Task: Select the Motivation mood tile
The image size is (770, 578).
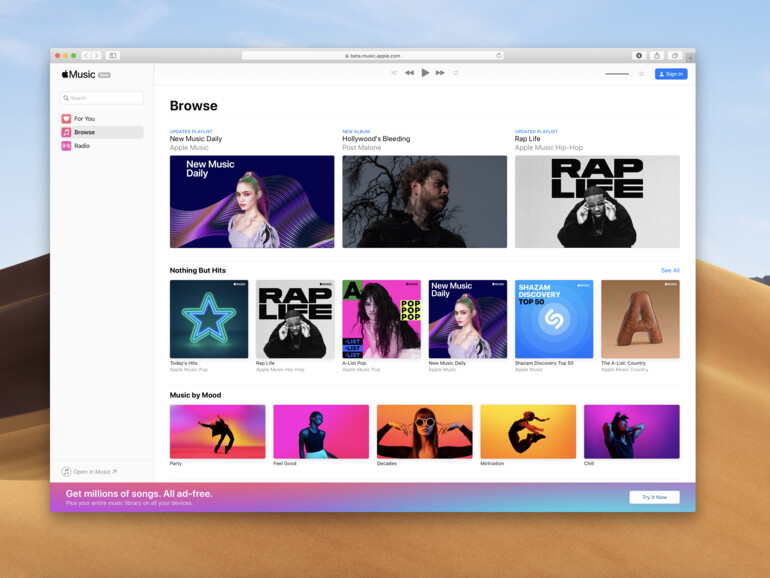Action: point(528,432)
